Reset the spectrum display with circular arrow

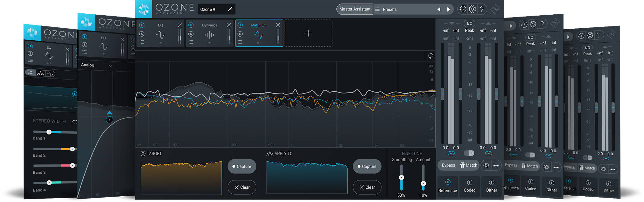click(430, 56)
